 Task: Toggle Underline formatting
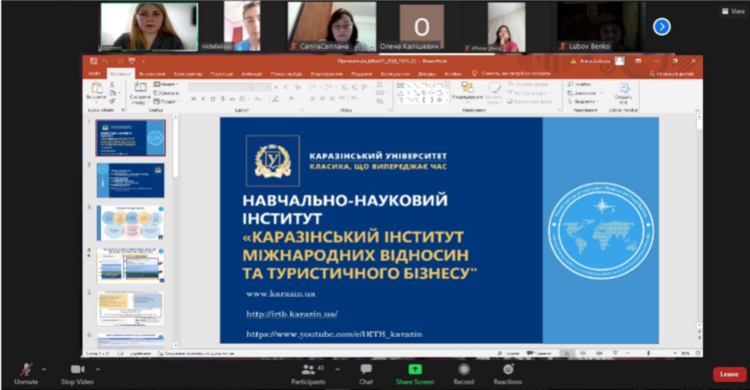(213, 99)
